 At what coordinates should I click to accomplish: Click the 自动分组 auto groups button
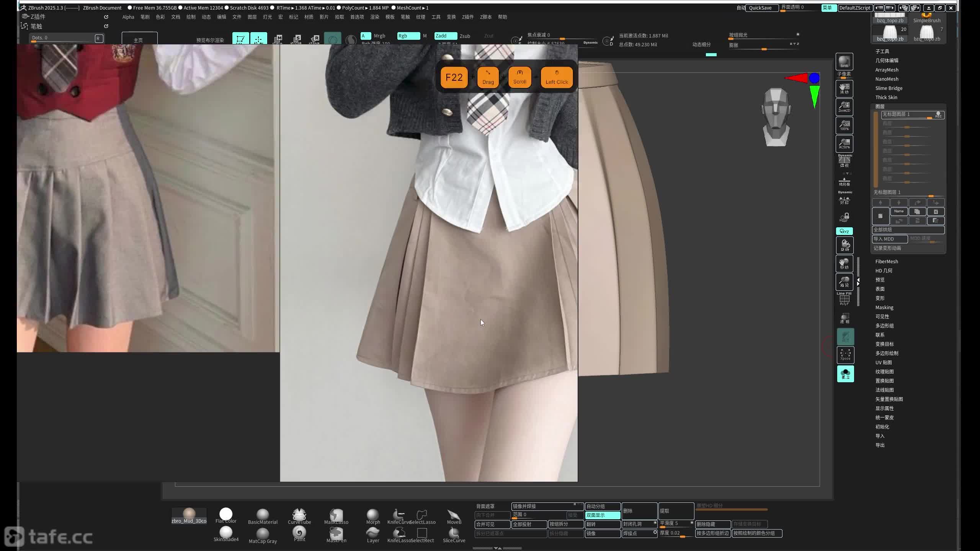click(603, 506)
